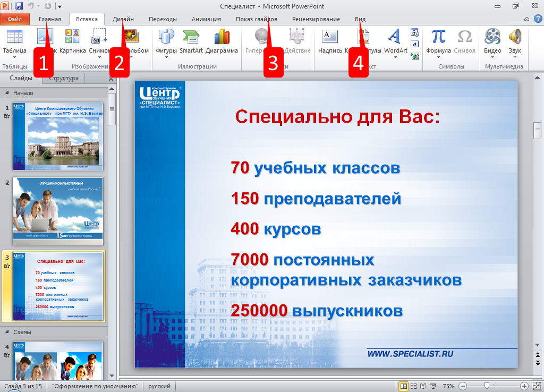Start slide show from status bar icon
Image resolution: width=544 pixels, height=392 pixels.
(433, 386)
